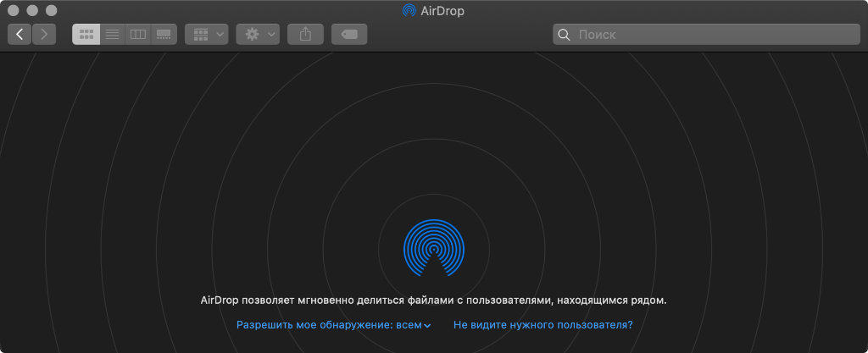868x353 pixels.
Task: Go forward with the right arrow button
Action: click(44, 34)
